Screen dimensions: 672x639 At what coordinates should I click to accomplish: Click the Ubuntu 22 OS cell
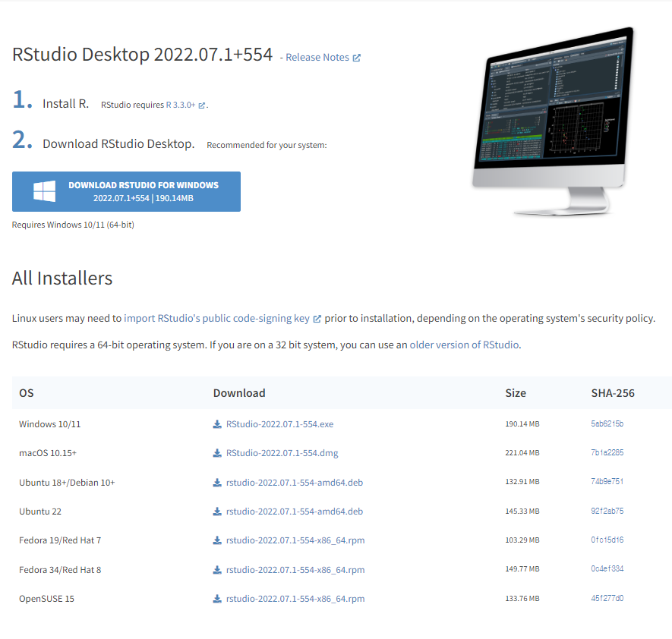point(39,512)
